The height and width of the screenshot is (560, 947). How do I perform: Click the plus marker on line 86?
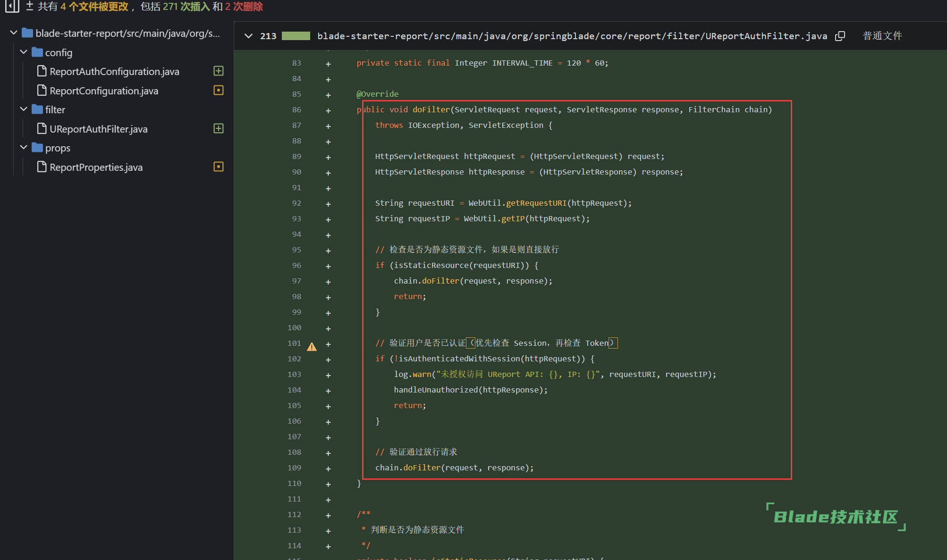(x=328, y=110)
